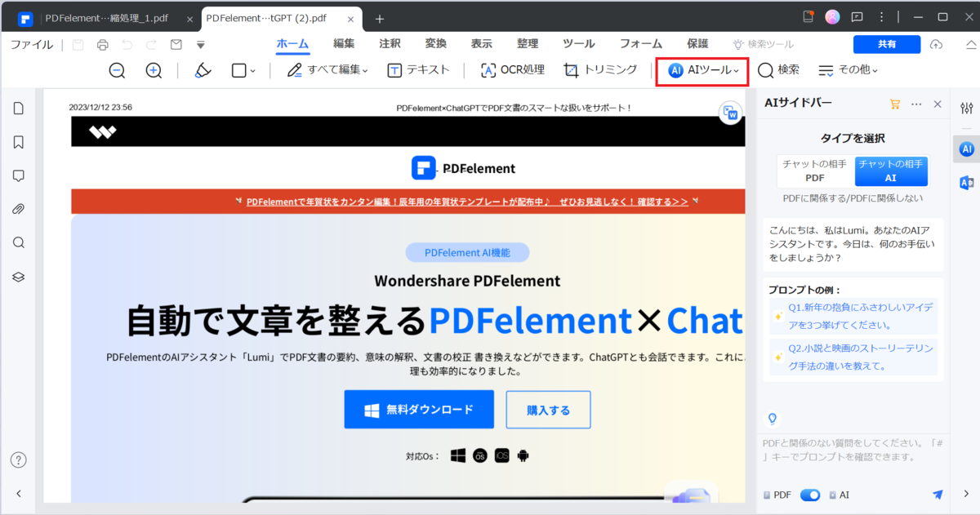Open AI sidebar more options dots
980x515 pixels.
pyautogui.click(x=916, y=104)
